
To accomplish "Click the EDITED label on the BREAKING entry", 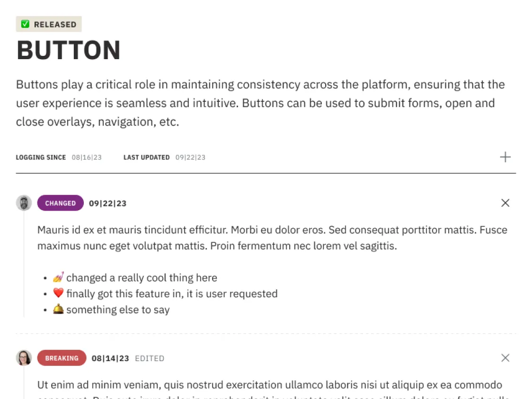I will coord(150,358).
